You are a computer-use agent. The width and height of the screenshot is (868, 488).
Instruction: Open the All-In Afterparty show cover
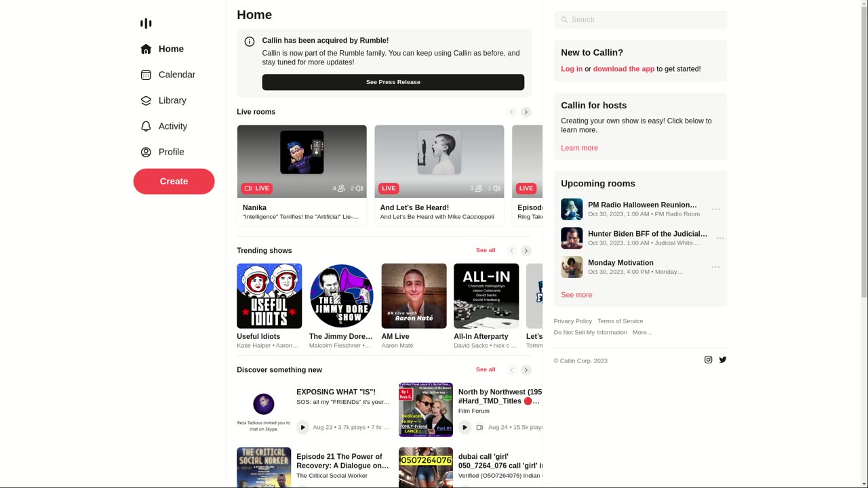pyautogui.click(x=486, y=296)
